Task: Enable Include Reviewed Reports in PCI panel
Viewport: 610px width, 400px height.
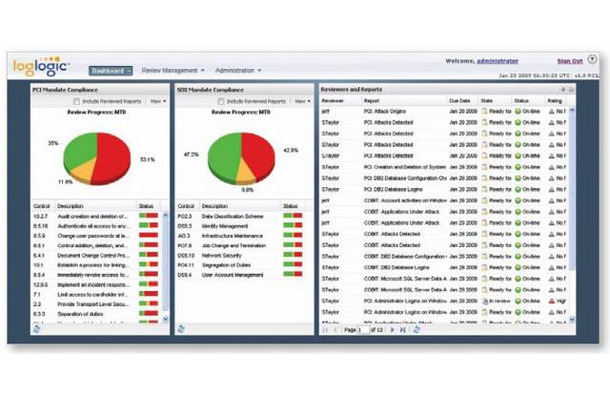Action: (x=77, y=102)
